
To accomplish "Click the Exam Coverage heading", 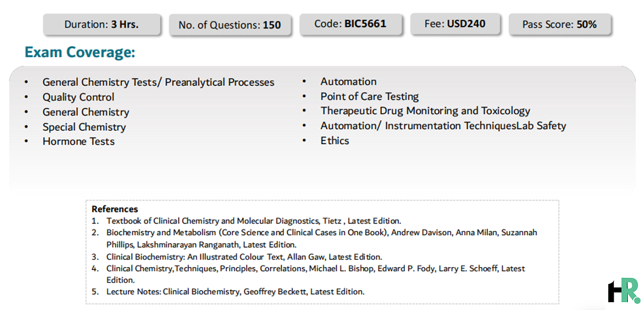I will pos(80,53).
